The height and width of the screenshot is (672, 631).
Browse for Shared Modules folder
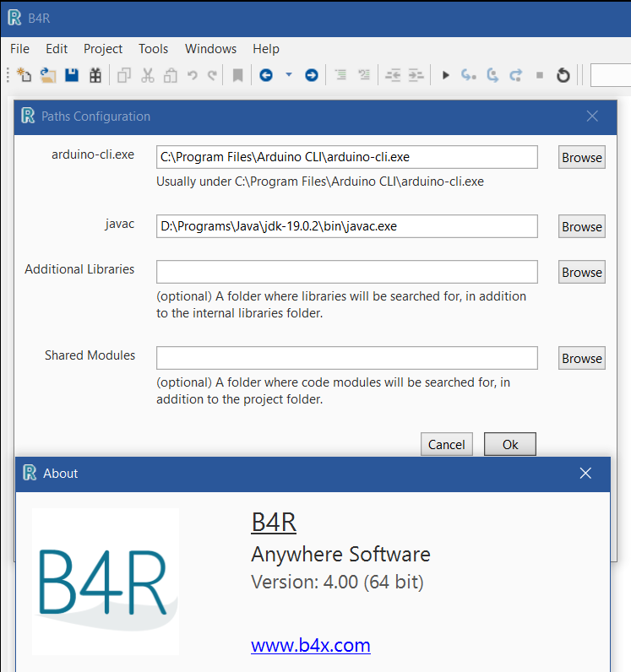pos(582,358)
